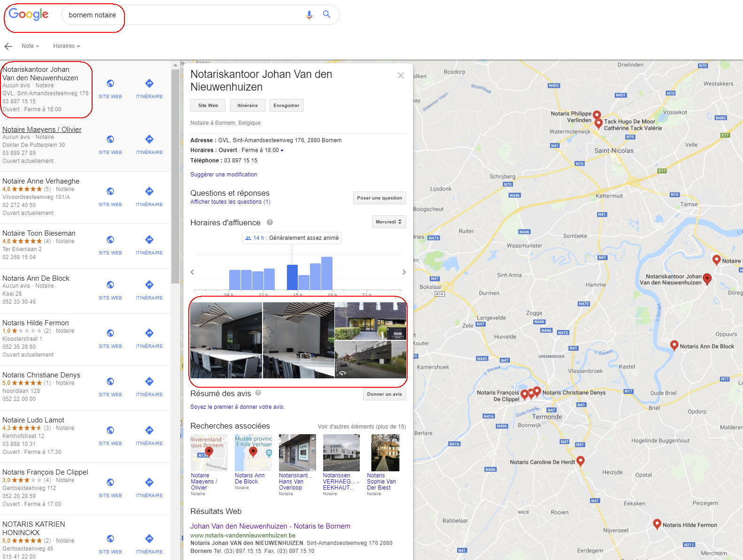Viewport: 743px width, 560px height.
Task: Click the help icon beside Horaires d'affluence
Action: (x=270, y=222)
